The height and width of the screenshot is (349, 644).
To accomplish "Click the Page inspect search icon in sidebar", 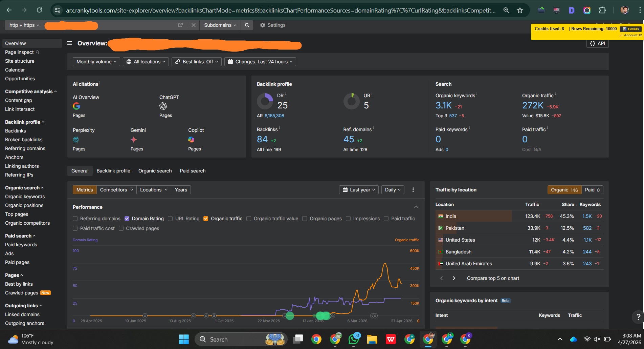I will click(38, 52).
